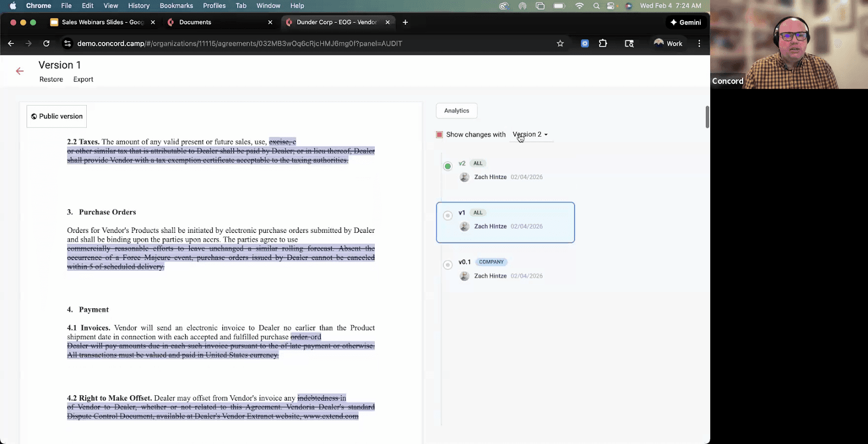Click Restore under Version 1
The height and width of the screenshot is (444, 868).
point(51,79)
